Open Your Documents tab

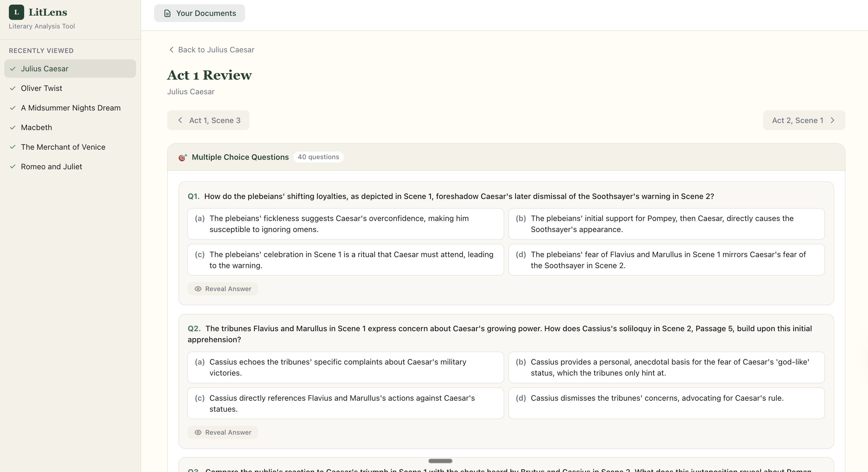click(x=199, y=13)
